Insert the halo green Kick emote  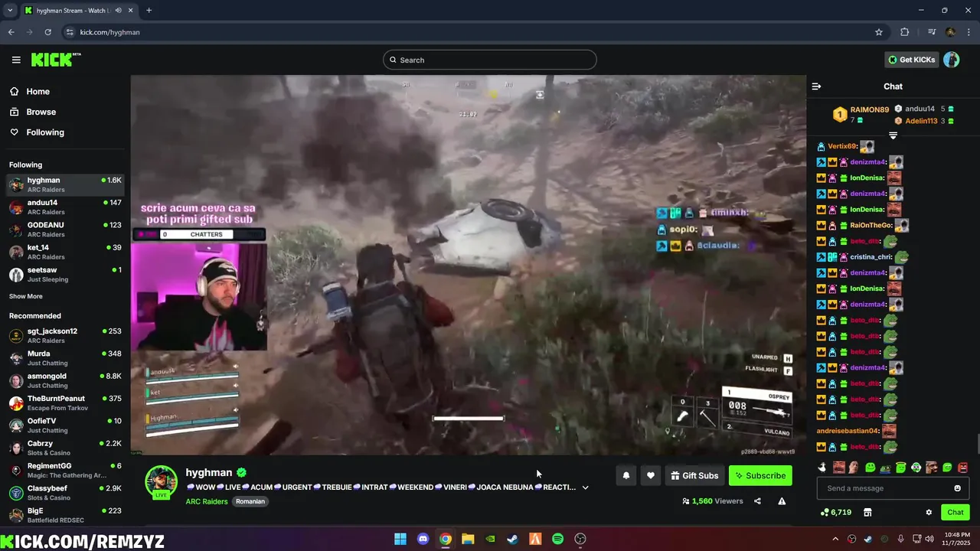[900, 467]
